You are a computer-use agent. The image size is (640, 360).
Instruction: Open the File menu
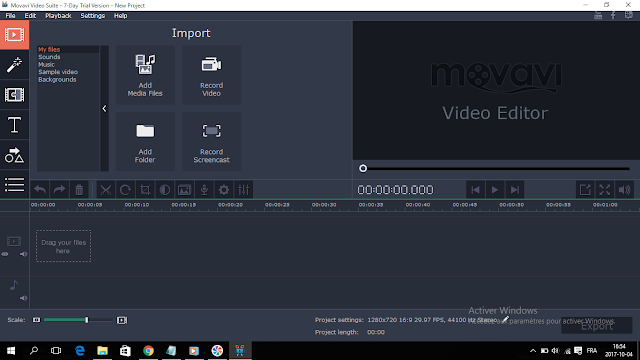click(10, 16)
